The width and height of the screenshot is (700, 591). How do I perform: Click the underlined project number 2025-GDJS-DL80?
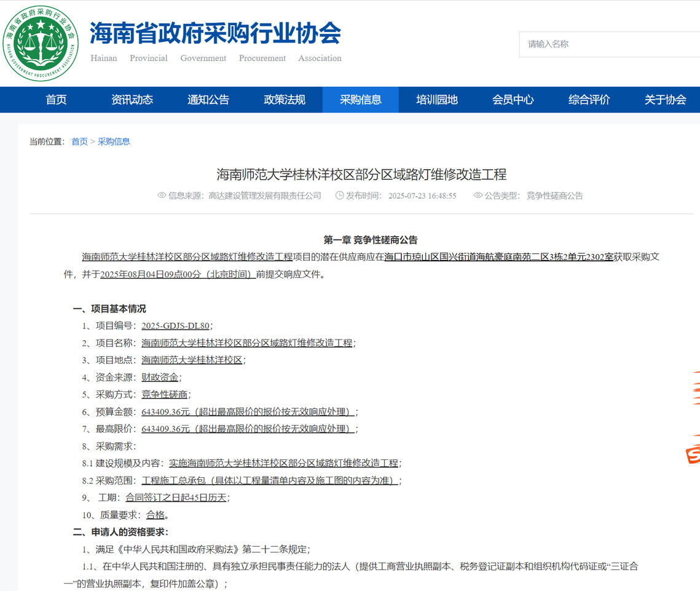coord(175,326)
